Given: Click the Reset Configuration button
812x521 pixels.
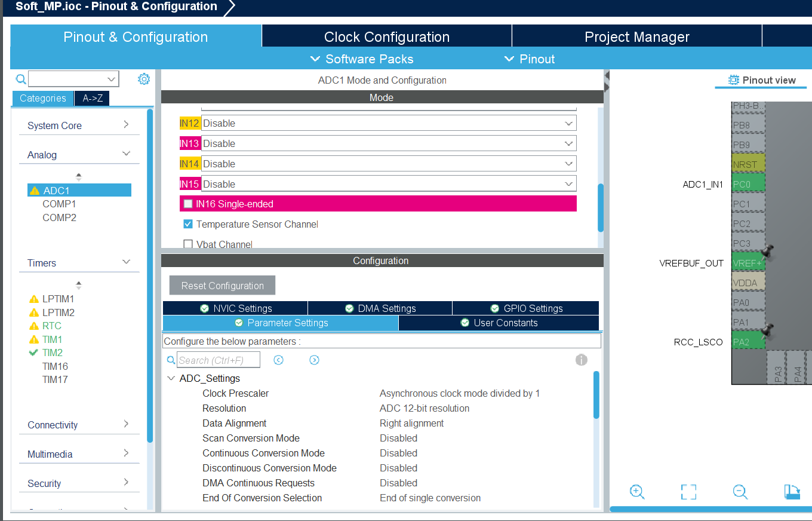Looking at the screenshot, I should 222,285.
